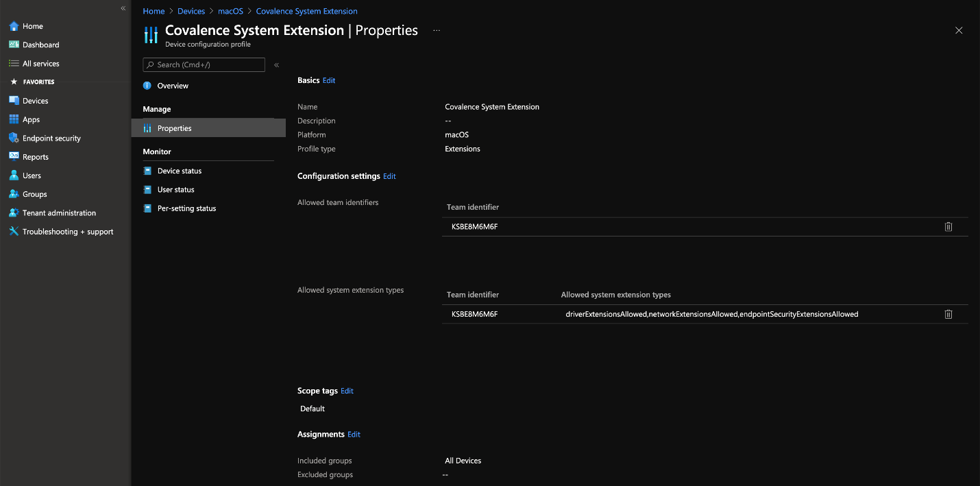Viewport: 980px width, 486px height.
Task: Click trash icon in the extension types row
Action: [948, 314]
